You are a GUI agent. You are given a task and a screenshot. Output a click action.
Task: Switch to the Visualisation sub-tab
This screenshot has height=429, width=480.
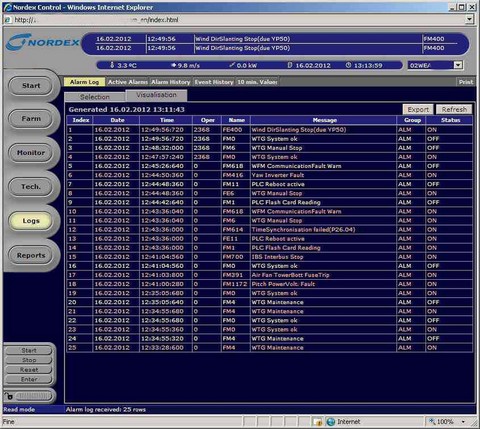[x=156, y=95]
